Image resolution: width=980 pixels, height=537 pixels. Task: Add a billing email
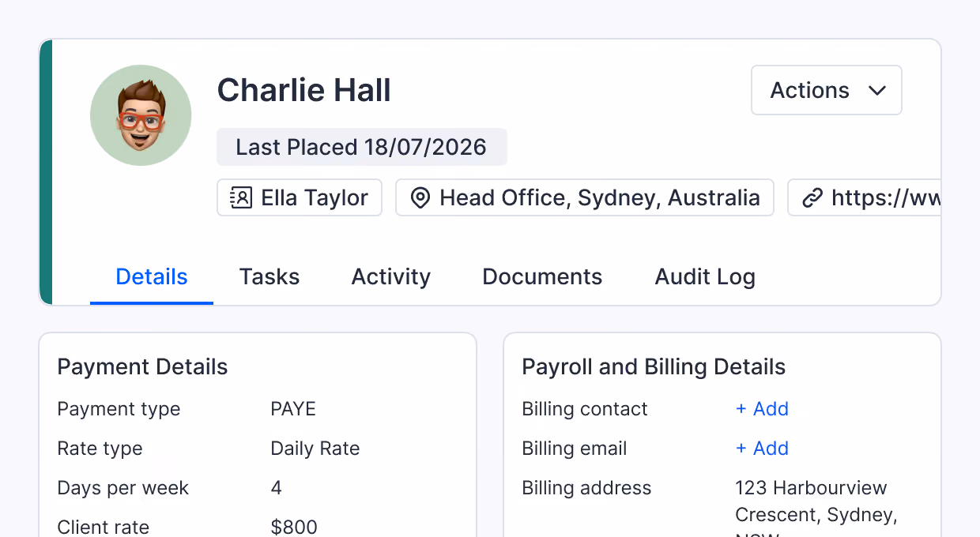tap(762, 449)
